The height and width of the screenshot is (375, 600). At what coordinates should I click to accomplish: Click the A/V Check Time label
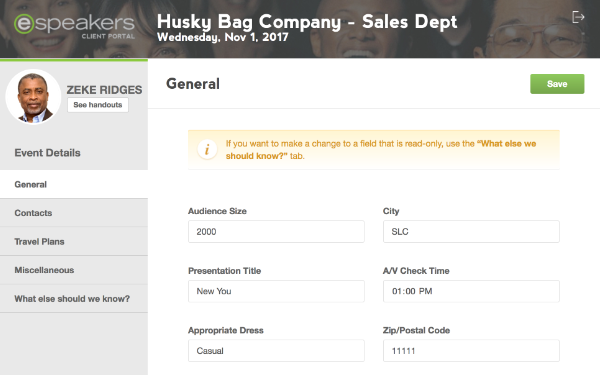(416, 271)
